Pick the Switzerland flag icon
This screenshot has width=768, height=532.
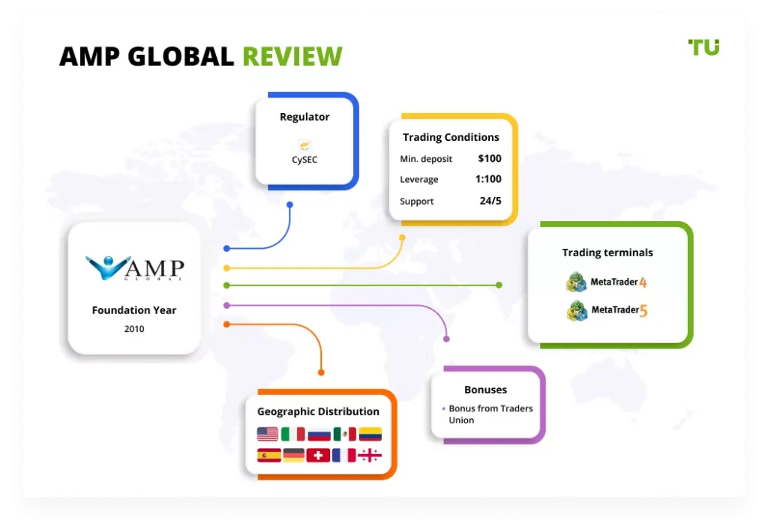coord(319,455)
